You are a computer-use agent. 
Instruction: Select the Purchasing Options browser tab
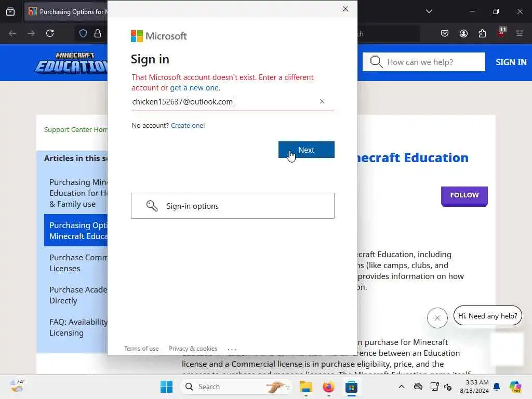pyautogui.click(x=67, y=12)
